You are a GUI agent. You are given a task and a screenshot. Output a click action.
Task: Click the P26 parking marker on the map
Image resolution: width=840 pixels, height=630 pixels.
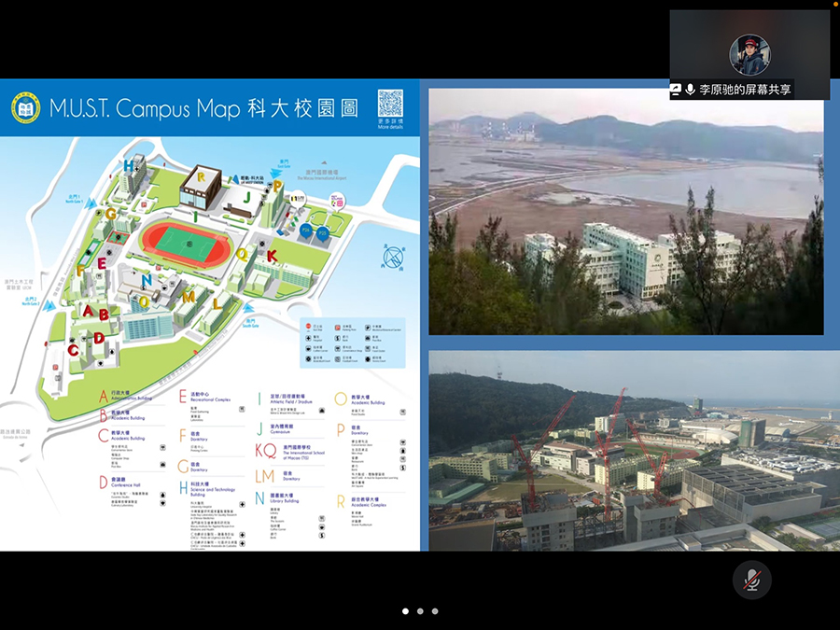306,231
